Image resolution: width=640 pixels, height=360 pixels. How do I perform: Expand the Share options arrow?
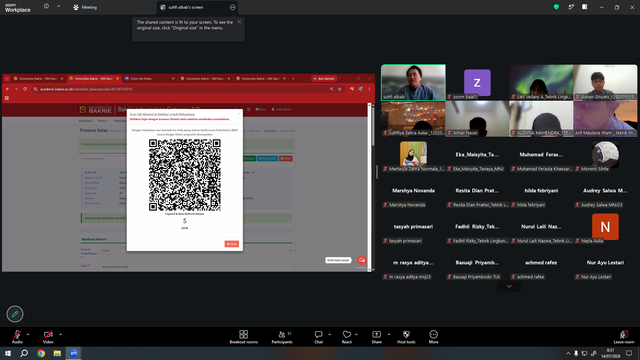click(389, 334)
